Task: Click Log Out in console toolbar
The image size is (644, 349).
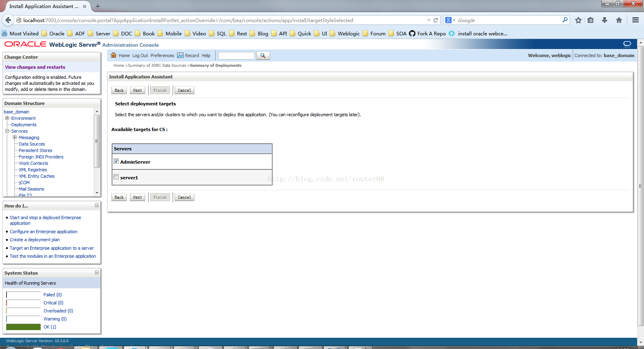Action: point(140,55)
